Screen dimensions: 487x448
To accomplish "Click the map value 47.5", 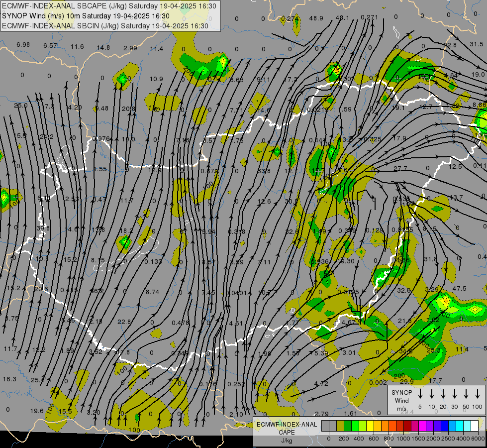I will click(459, 289).
